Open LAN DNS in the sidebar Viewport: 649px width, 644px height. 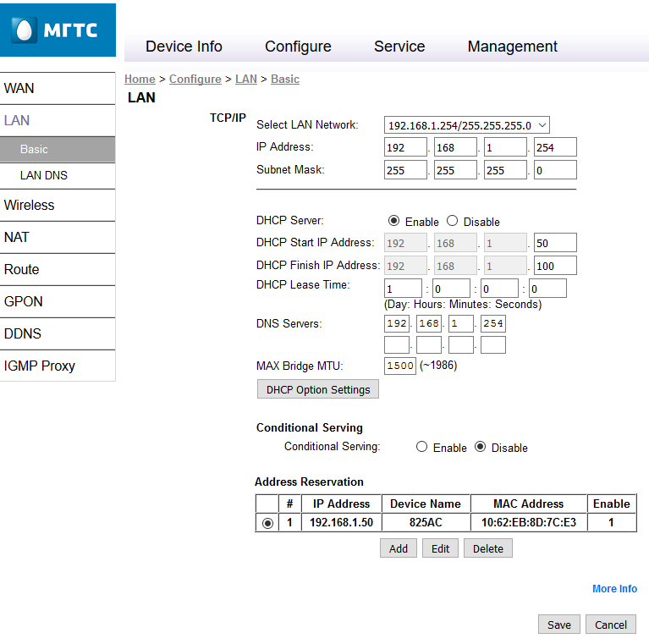pos(44,175)
